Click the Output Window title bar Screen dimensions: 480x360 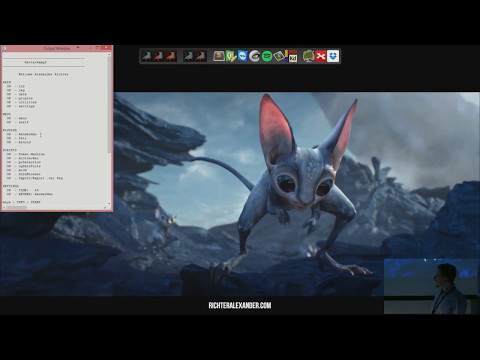(x=57, y=48)
